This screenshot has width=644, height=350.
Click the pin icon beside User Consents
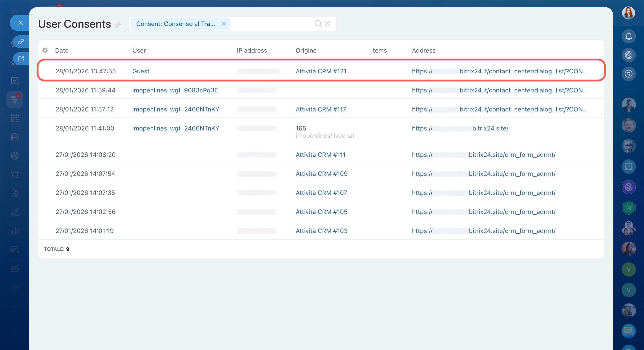coord(118,25)
